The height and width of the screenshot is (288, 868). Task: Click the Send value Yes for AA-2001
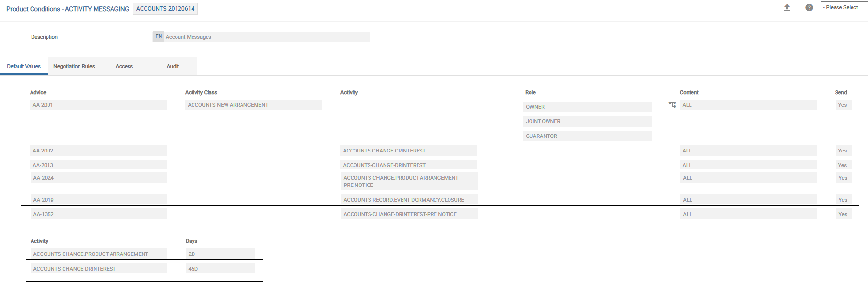[843, 105]
